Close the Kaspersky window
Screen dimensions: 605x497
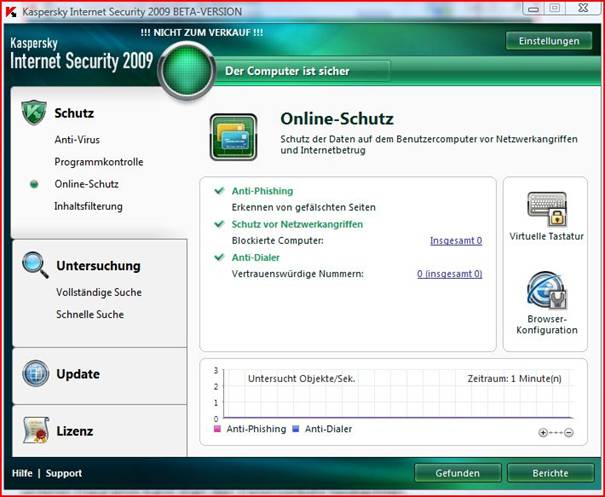[x=583, y=8]
